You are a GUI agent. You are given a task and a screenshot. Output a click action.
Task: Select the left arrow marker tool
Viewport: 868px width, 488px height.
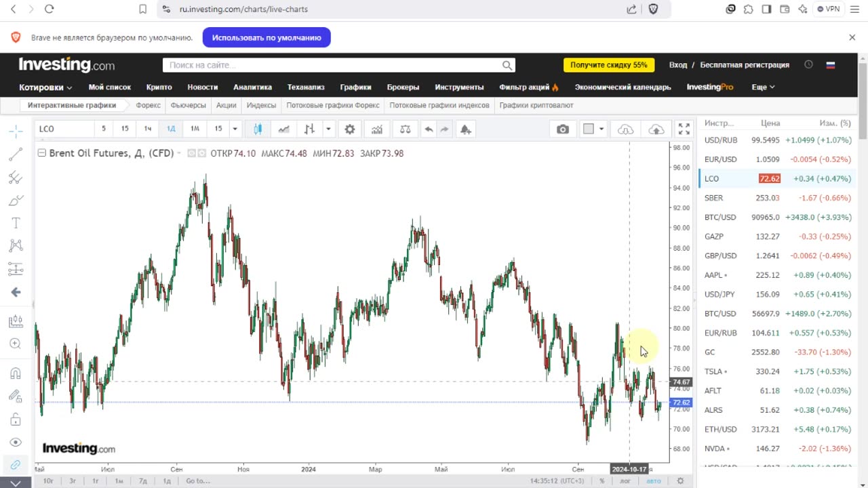click(x=16, y=292)
